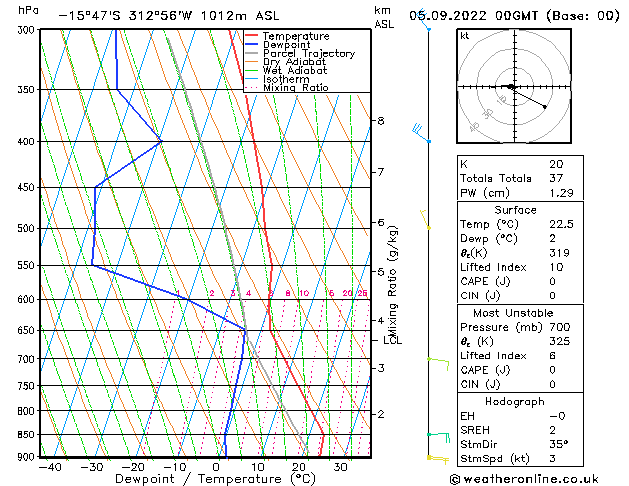Click the SREH value 2
Image resolution: width=629 pixels, height=486 pixels.
point(553,430)
